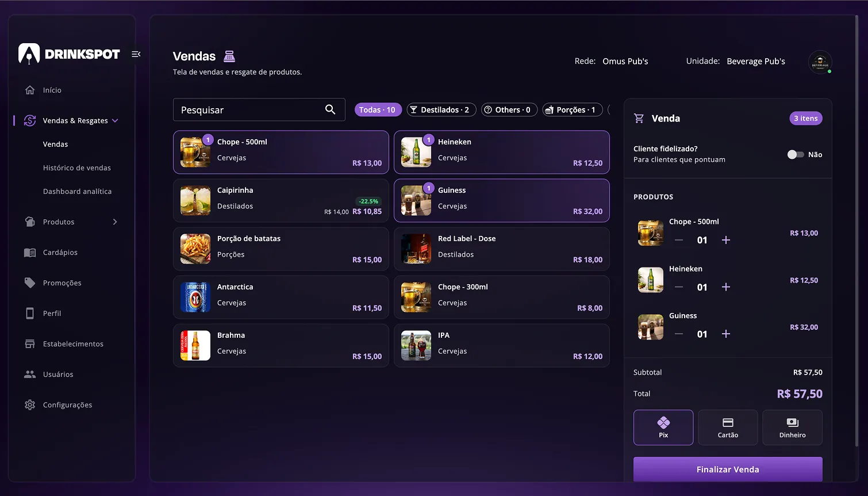
Task: Open Promoções section
Action: click(62, 283)
